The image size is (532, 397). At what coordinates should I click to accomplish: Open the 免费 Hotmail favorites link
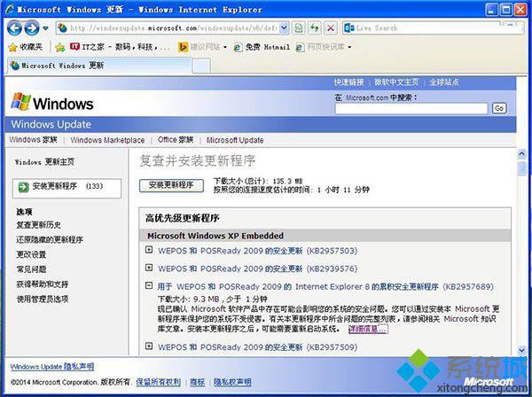(262, 47)
